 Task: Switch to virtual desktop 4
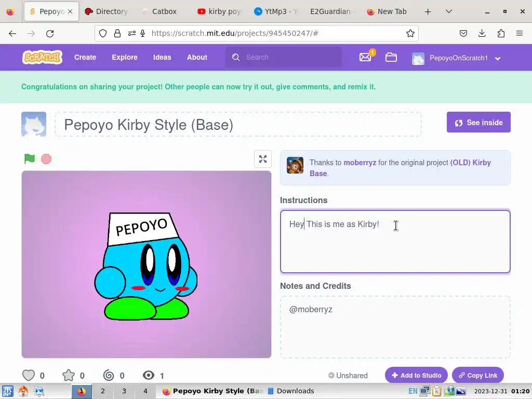145,391
